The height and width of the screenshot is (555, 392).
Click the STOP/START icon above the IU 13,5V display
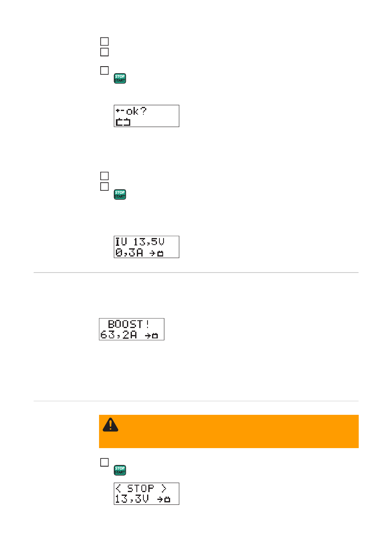click(120, 194)
